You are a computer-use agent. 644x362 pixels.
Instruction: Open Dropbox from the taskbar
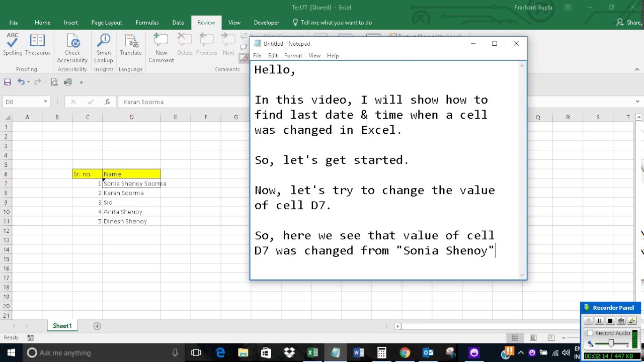(x=289, y=352)
